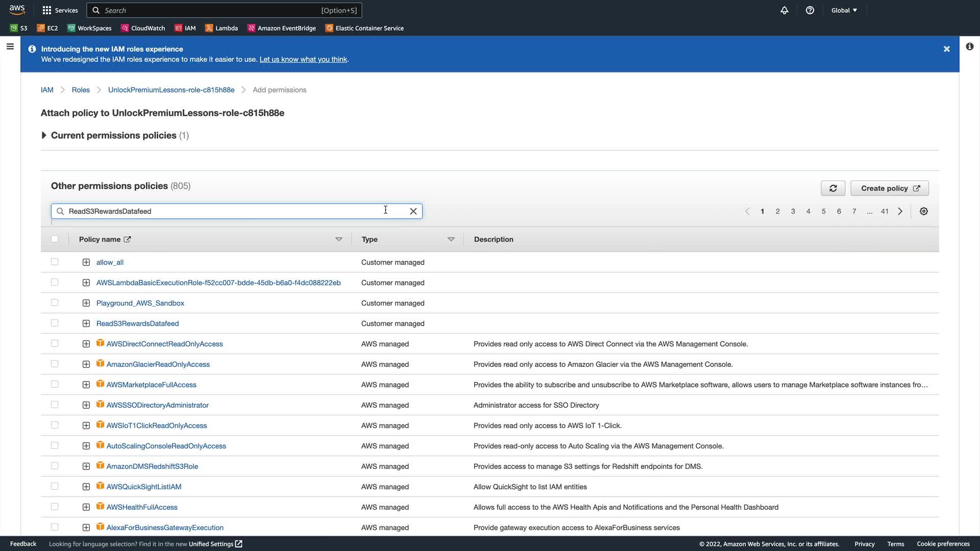
Task: Go to next page of policies
Action: pos(900,211)
